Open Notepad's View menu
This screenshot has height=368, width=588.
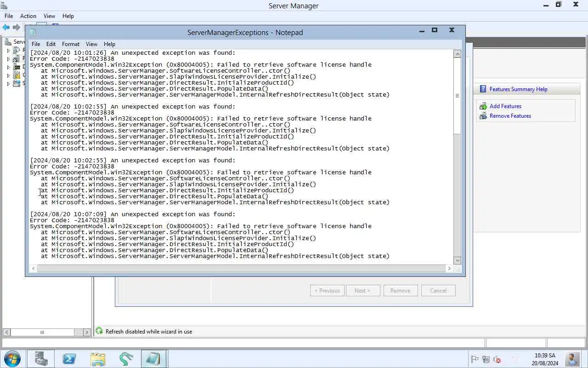tap(91, 44)
